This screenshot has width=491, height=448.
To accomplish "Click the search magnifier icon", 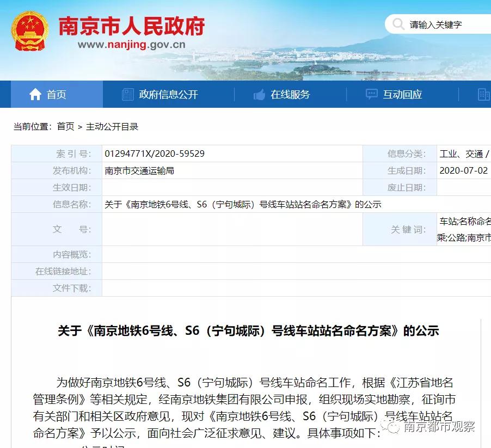I will coord(398,24).
